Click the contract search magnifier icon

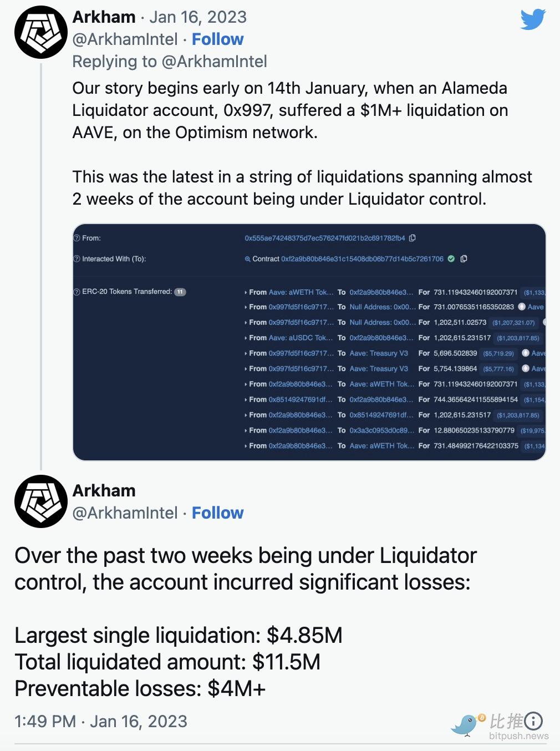247,259
